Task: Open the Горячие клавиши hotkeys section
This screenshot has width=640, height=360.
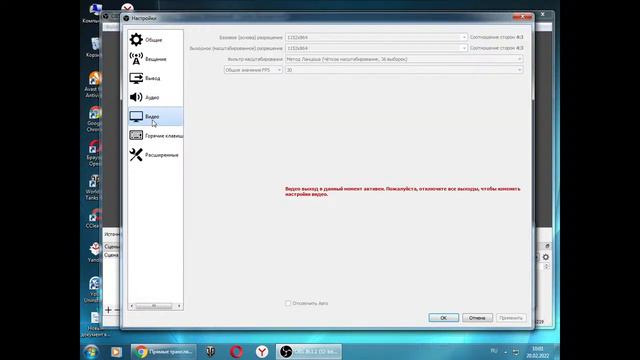Action: click(155, 136)
